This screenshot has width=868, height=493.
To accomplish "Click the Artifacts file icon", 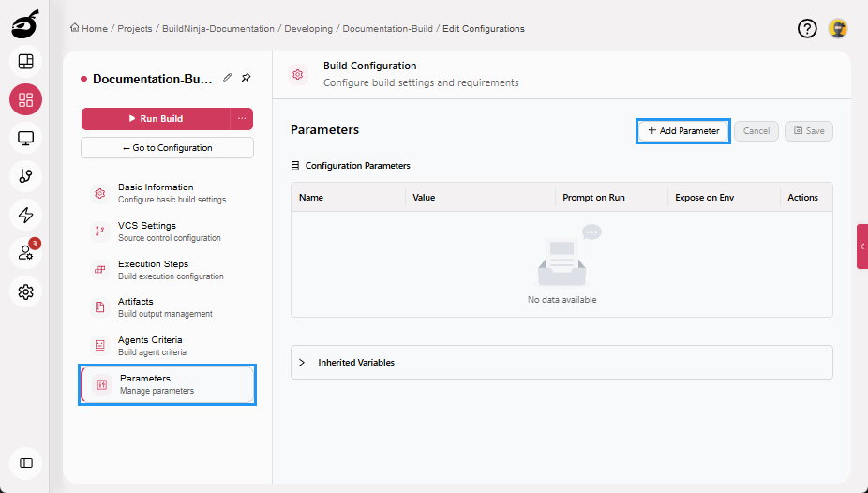I will (100, 307).
